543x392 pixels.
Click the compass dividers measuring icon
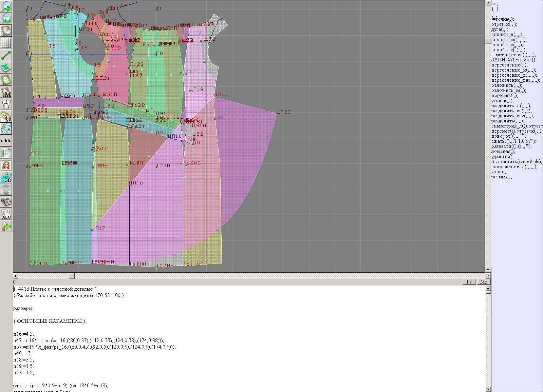(6, 104)
